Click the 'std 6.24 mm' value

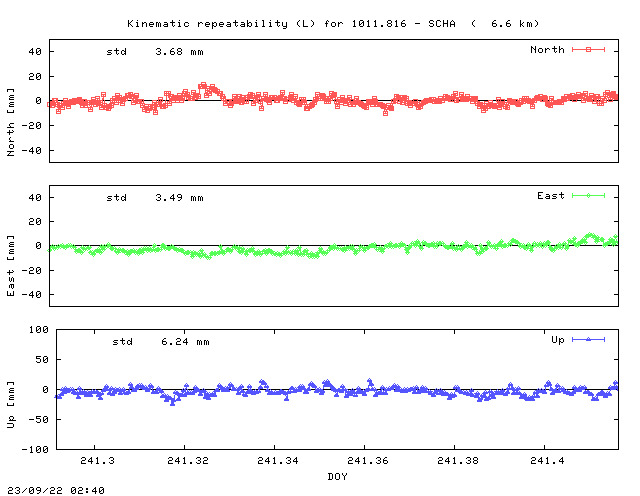click(x=161, y=342)
